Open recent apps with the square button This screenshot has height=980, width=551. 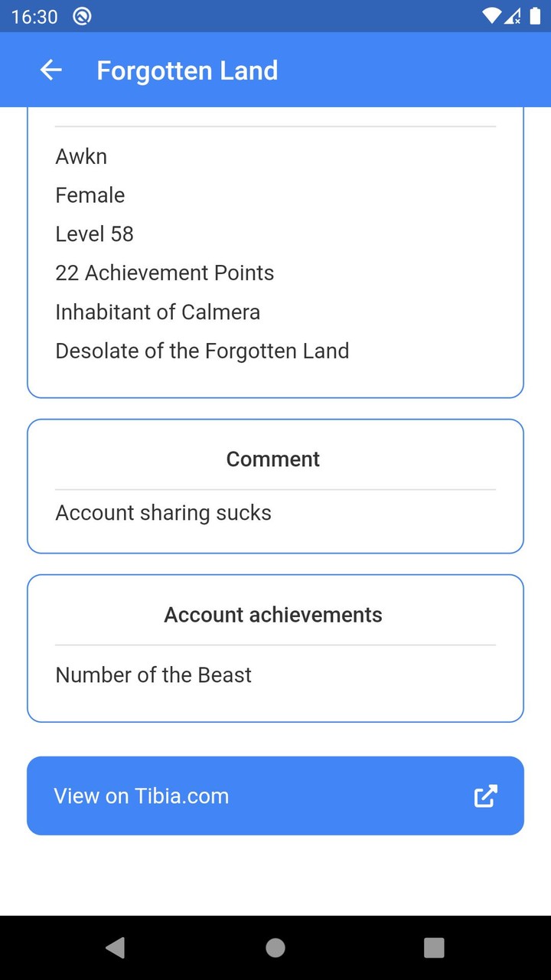tap(434, 948)
